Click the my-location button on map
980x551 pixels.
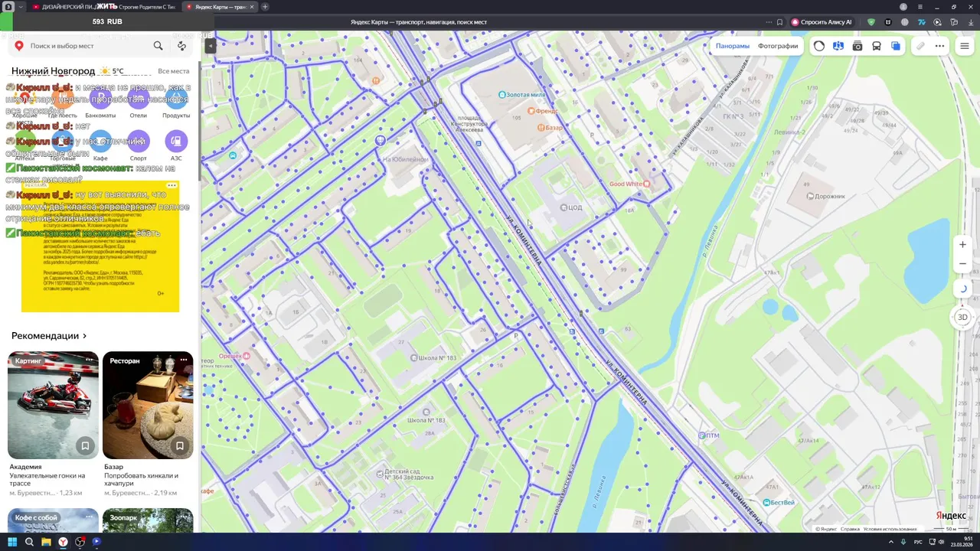[x=963, y=289]
